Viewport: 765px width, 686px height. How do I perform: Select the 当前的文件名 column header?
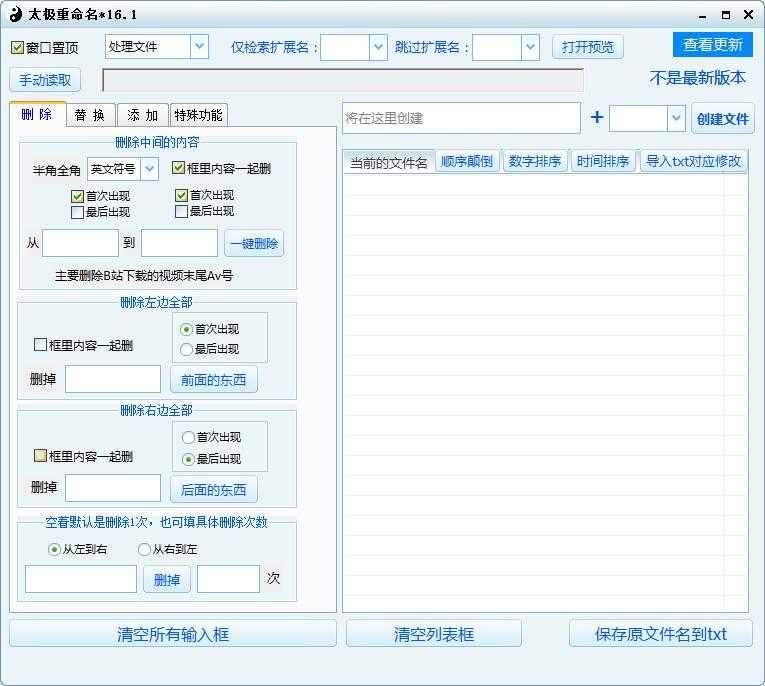pyautogui.click(x=388, y=162)
